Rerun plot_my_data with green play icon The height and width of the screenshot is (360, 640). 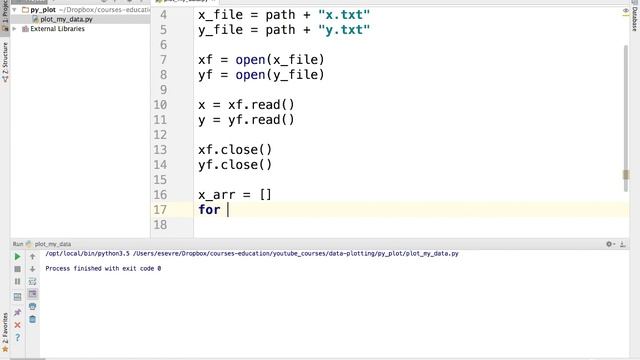pyautogui.click(x=17, y=256)
